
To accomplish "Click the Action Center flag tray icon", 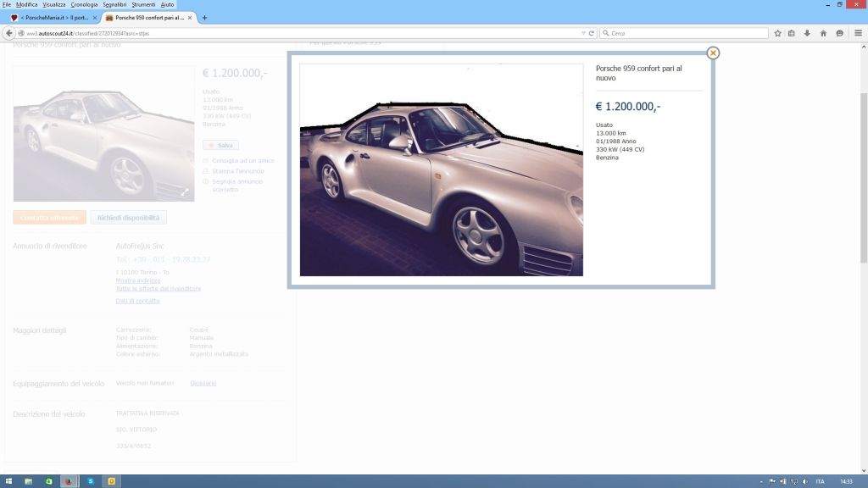I will 772,482.
